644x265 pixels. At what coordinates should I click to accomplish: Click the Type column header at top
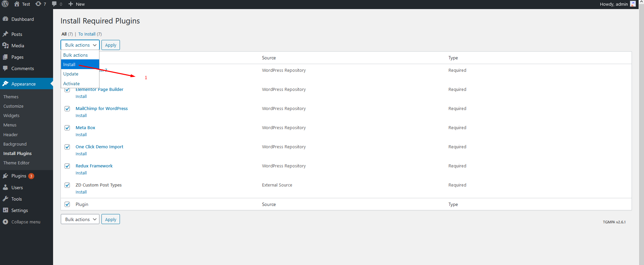point(453,58)
